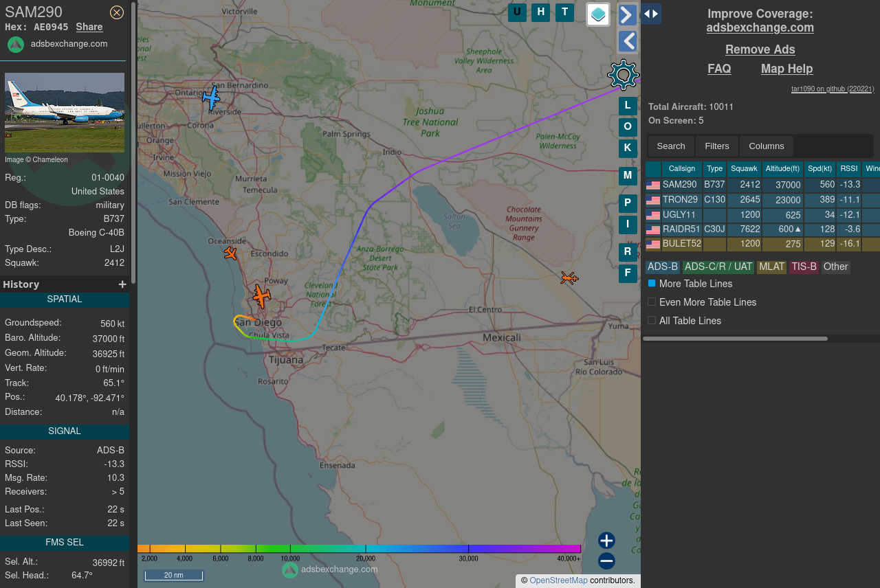Select orange aircraft near Gunnery Range
This screenshot has width=880, height=588.
(x=569, y=278)
